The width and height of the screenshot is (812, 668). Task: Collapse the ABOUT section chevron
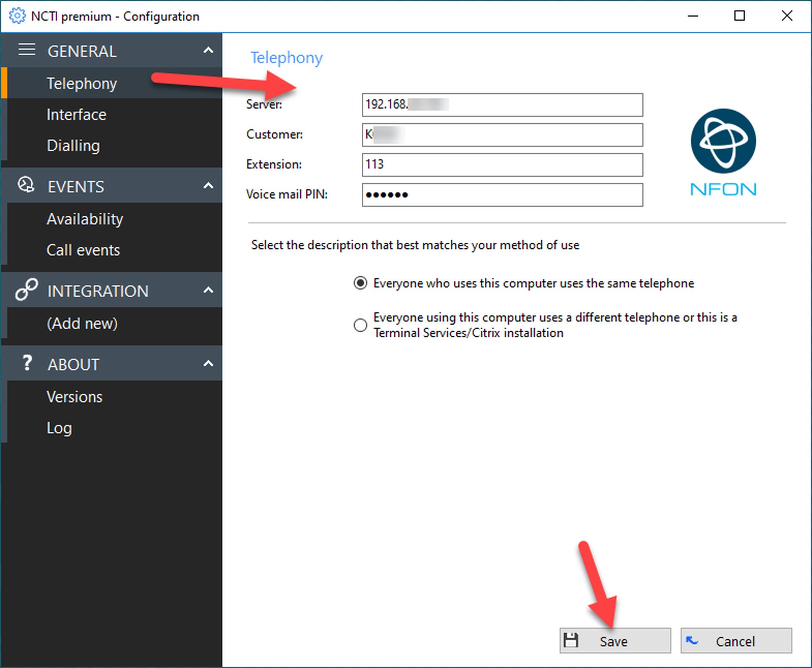coord(208,363)
